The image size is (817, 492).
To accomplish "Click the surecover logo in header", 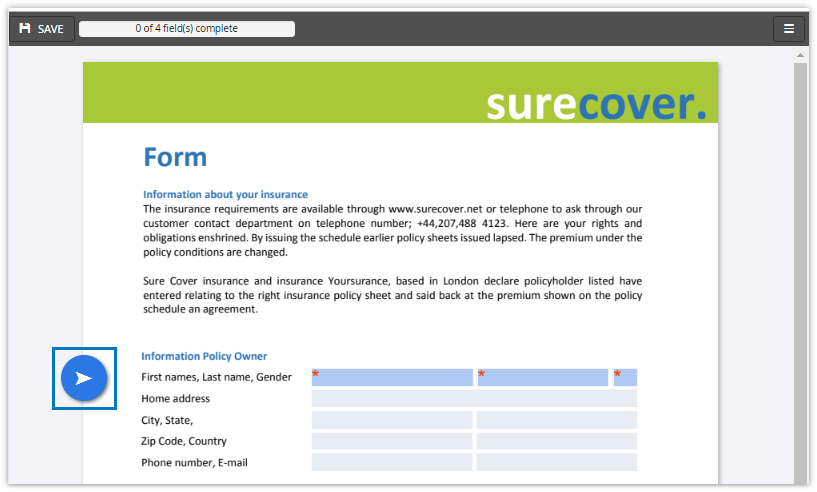I will point(596,103).
